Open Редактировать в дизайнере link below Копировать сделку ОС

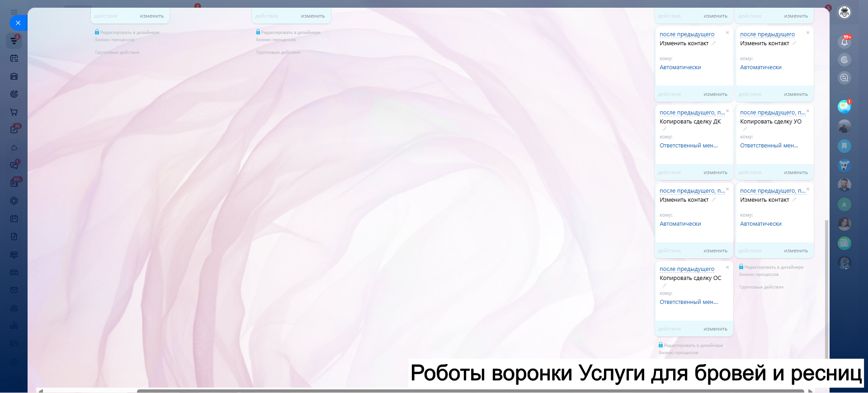tap(691, 349)
